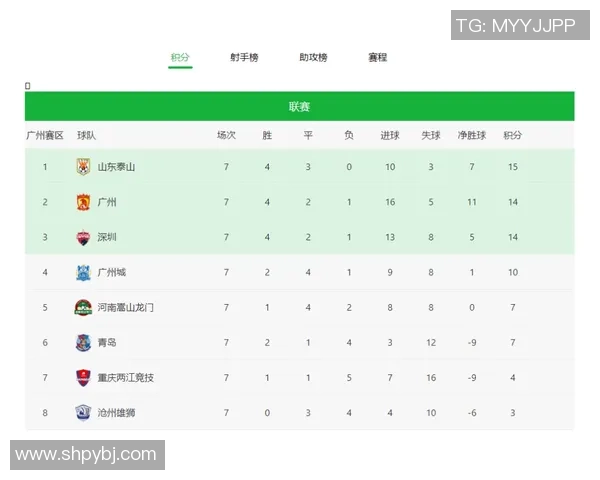The image size is (600, 480).
Task: Select the 赛程 schedule tab
Action: pos(377,58)
